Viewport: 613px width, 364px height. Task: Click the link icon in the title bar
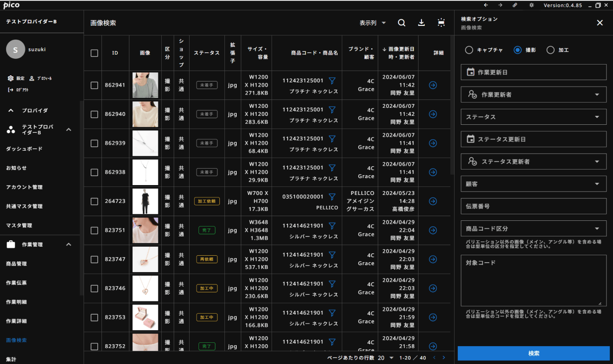[515, 5]
